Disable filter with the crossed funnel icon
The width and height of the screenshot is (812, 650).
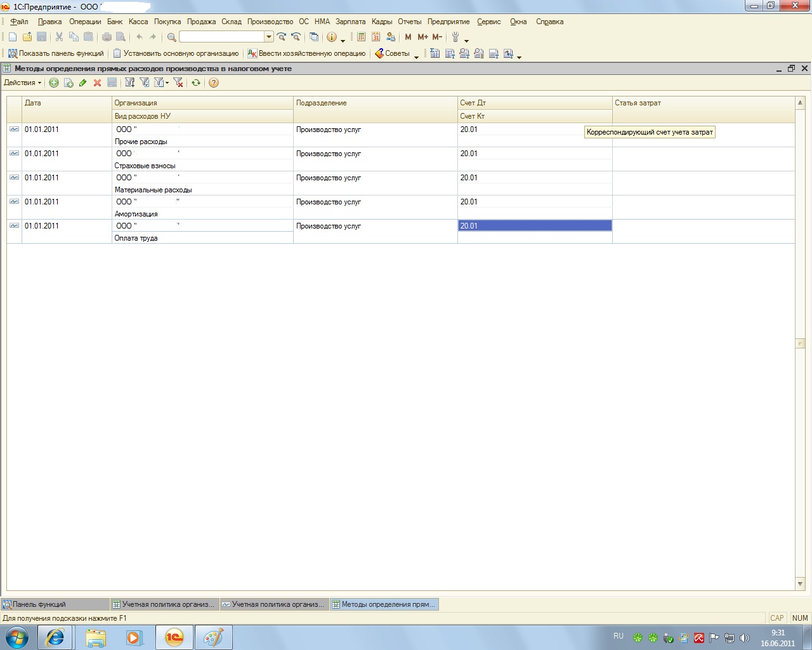coord(178,83)
